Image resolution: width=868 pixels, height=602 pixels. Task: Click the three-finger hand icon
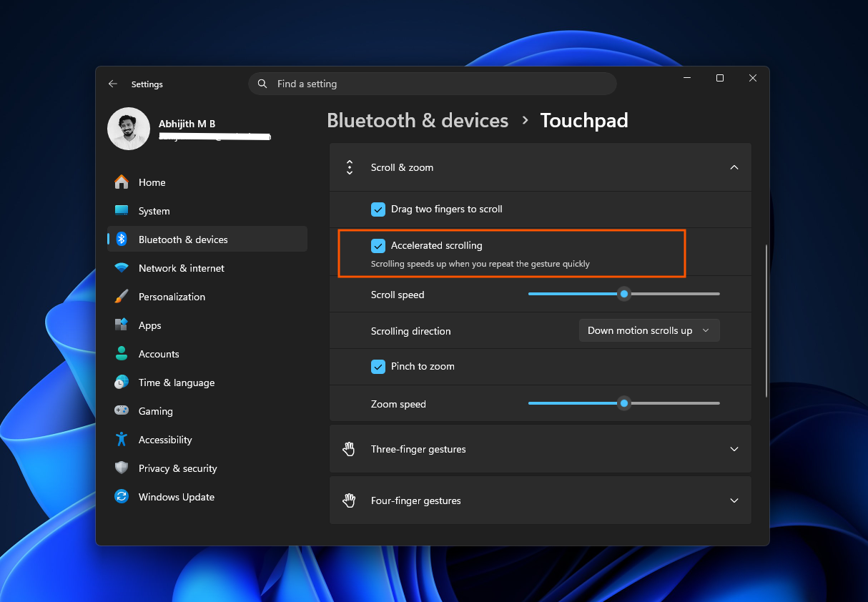point(349,449)
